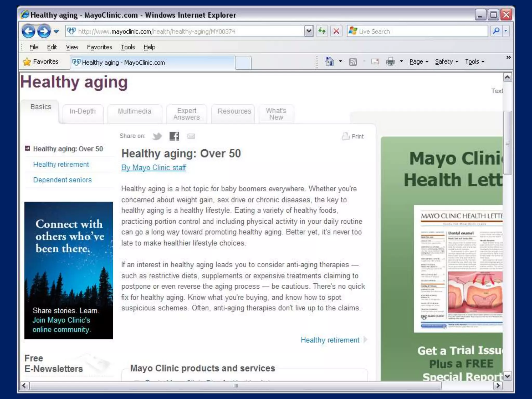Share article via Facebook icon
532x399 pixels.
tap(174, 136)
